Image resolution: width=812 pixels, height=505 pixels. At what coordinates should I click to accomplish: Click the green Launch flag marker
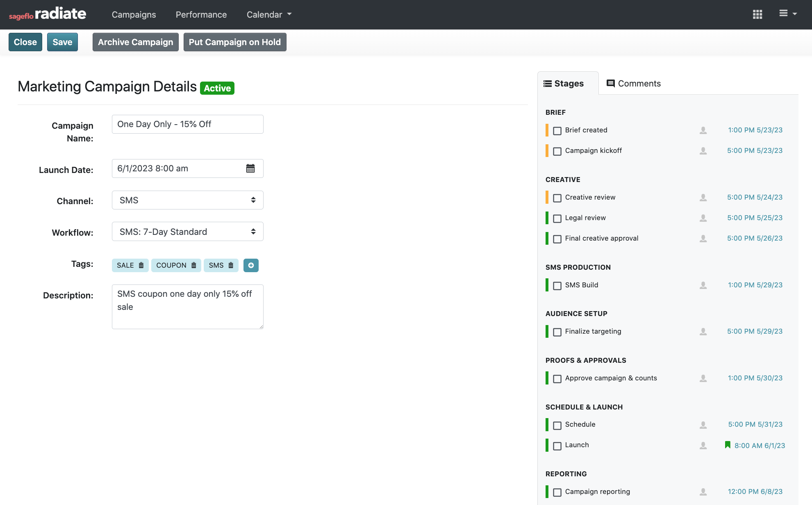tap(728, 445)
